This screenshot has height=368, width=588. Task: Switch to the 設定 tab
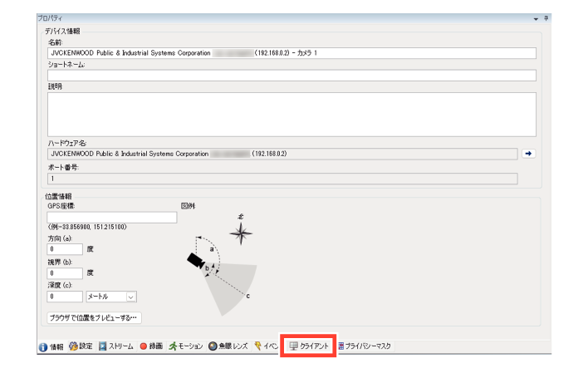click(x=81, y=346)
